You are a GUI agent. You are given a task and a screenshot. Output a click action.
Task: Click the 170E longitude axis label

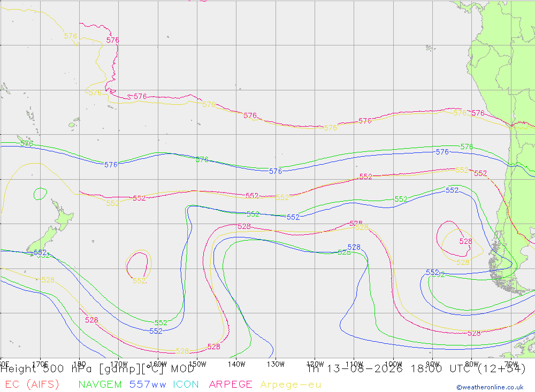click(40, 364)
